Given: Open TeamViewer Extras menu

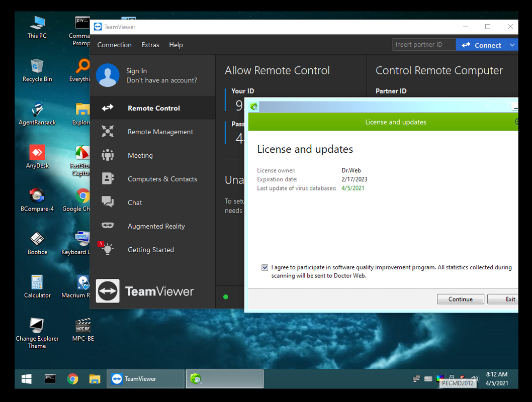Looking at the screenshot, I should coord(150,45).
